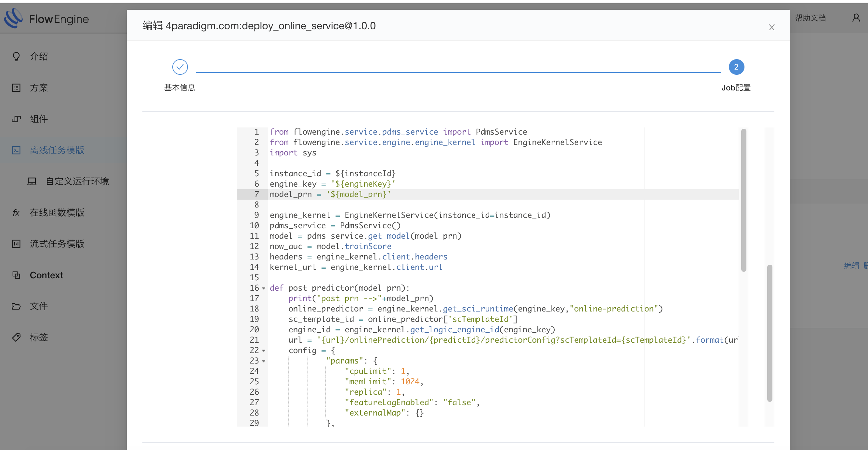Click "cpuLimit" on line 24
This screenshot has height=450, width=868.
(x=368, y=371)
